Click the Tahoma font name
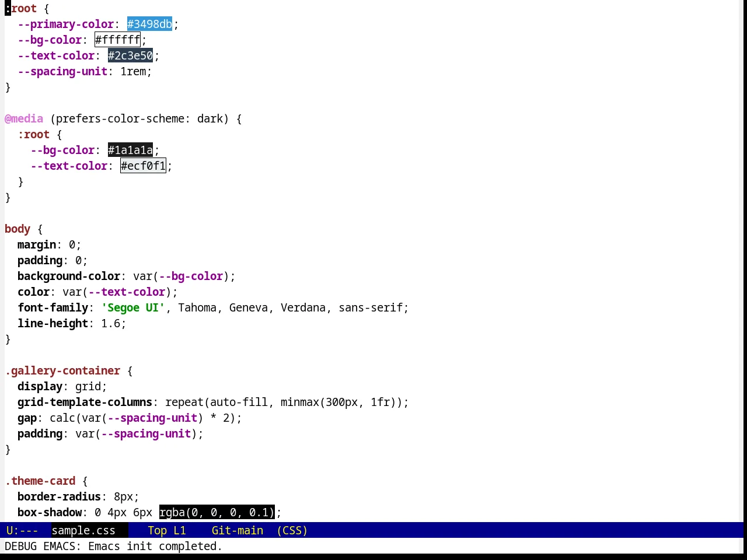Image resolution: width=747 pixels, height=560 pixels. point(197,307)
